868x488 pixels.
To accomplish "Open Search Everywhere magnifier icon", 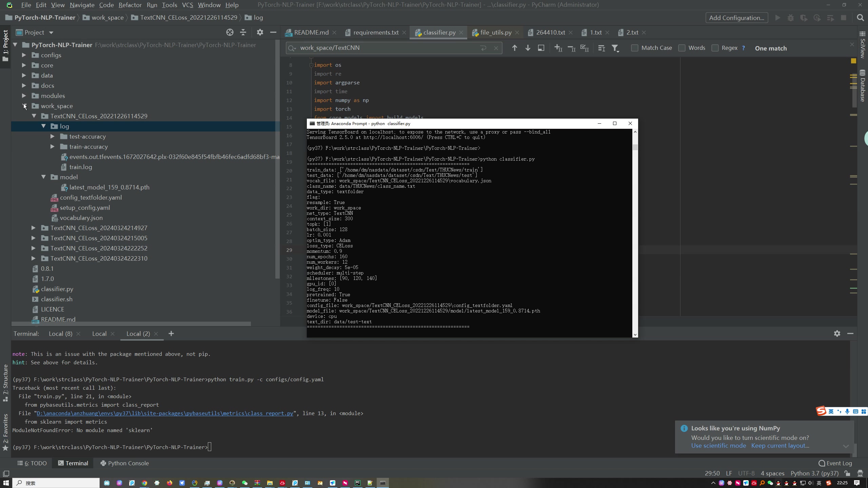I will [x=860, y=18].
